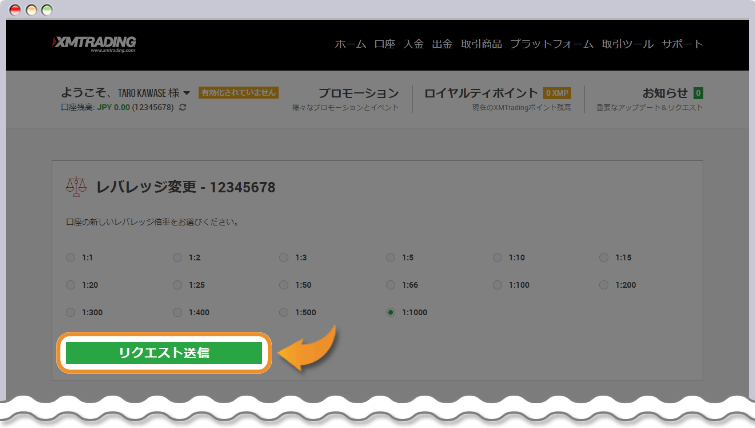This screenshot has width=755, height=428.
Task: Open the プラットフォーム menu
Action: tap(552, 44)
